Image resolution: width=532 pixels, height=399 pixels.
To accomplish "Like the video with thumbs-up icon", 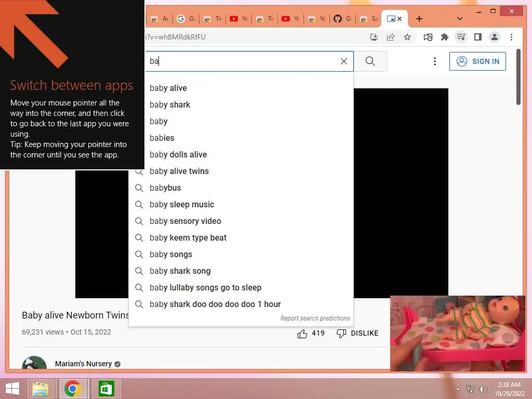I will [x=302, y=334].
